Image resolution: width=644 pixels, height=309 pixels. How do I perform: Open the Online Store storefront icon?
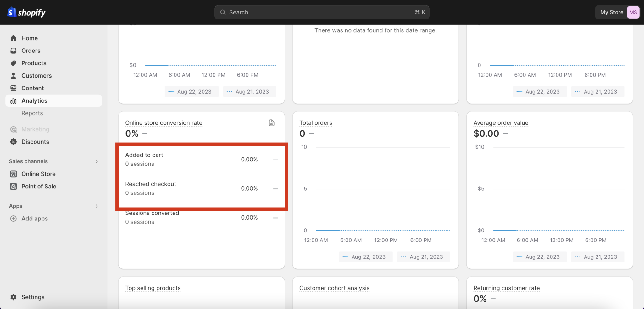click(x=13, y=174)
